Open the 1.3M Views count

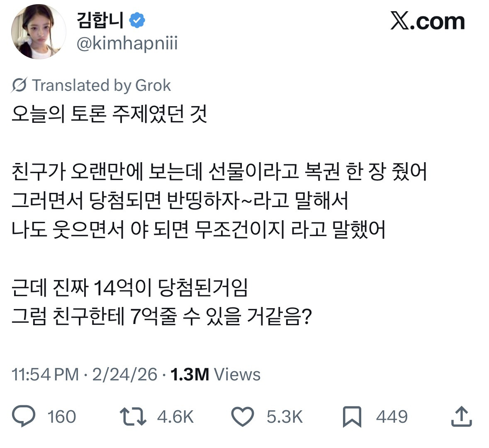[215, 374]
